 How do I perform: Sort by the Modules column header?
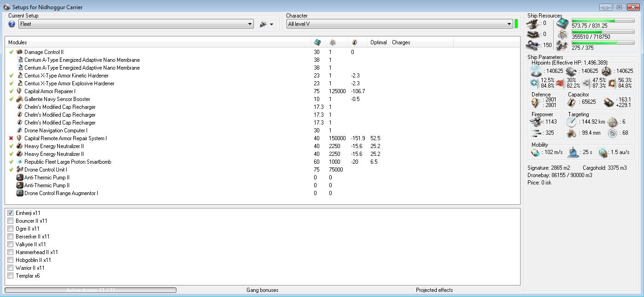tap(158, 42)
